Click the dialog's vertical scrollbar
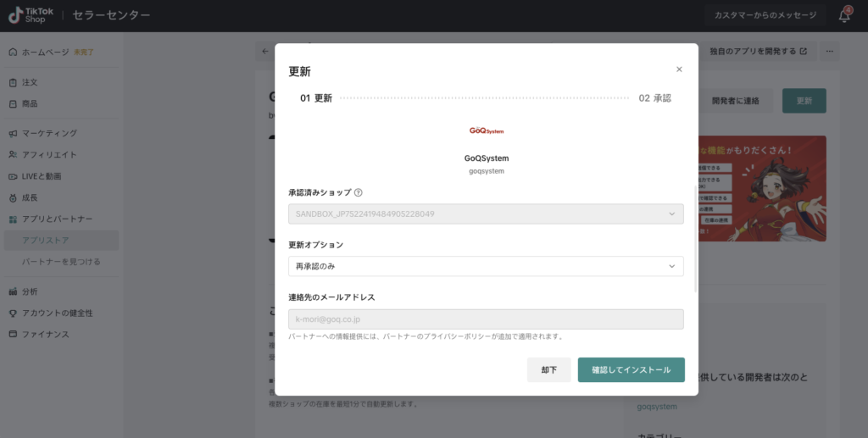868x438 pixels. 695,263
